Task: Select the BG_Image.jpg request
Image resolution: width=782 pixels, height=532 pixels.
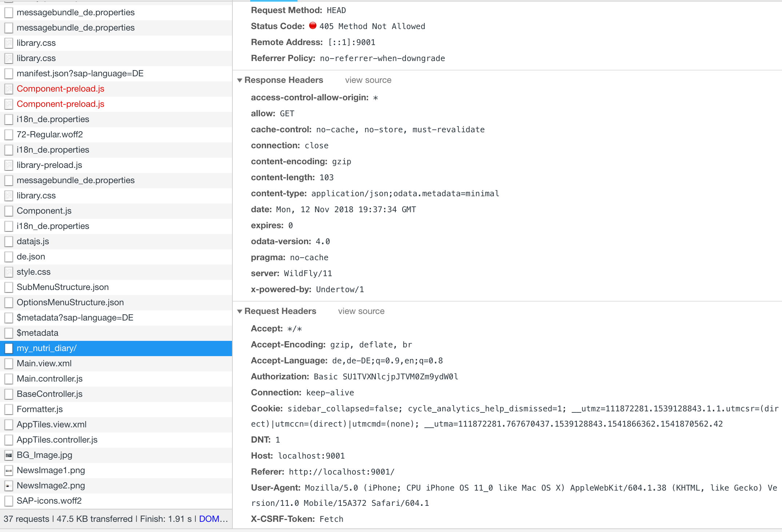Action: coord(116,455)
